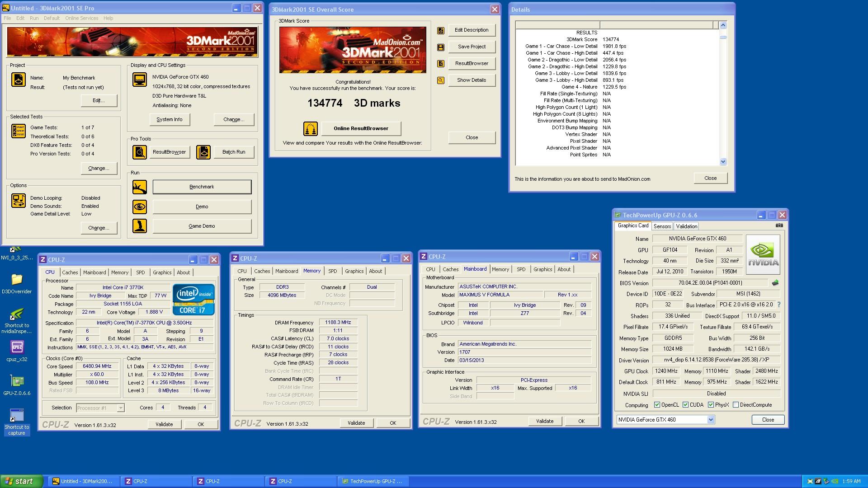This screenshot has height=488, width=868.
Task: Click the Online ResultBrowser trophy icon
Action: 310,129
